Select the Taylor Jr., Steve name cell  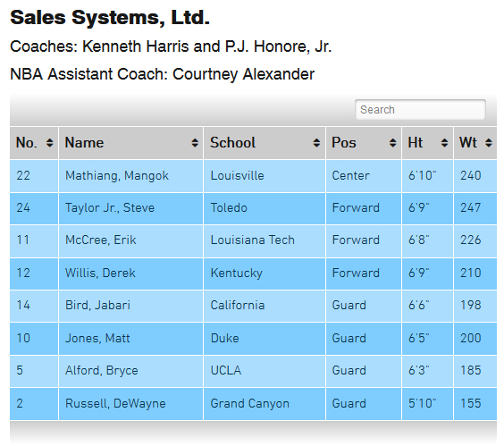pyautogui.click(x=130, y=208)
